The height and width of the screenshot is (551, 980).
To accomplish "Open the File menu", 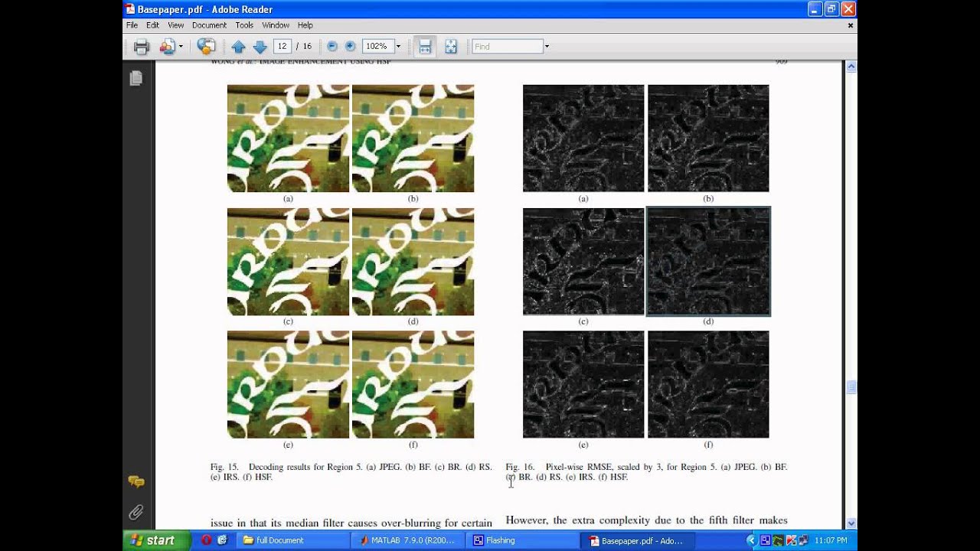I will 132,25.
